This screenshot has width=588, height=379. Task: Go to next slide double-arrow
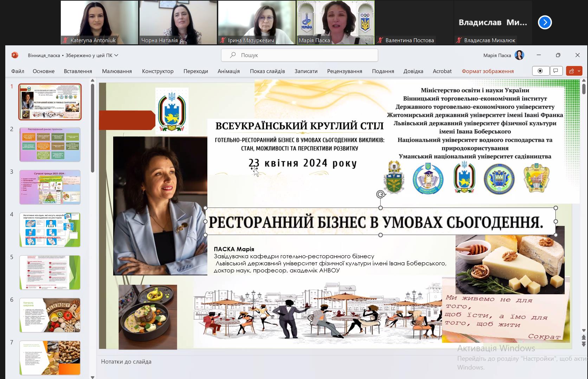pyautogui.click(x=584, y=344)
